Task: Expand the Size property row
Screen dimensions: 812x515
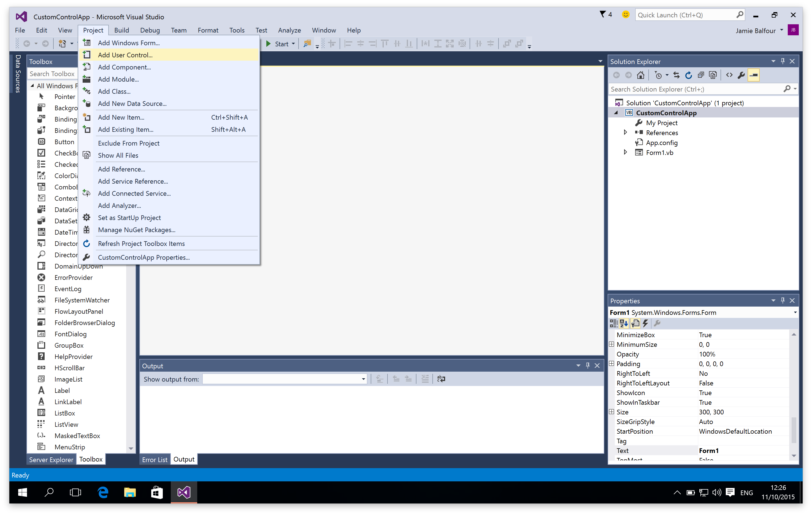Action: click(x=611, y=411)
